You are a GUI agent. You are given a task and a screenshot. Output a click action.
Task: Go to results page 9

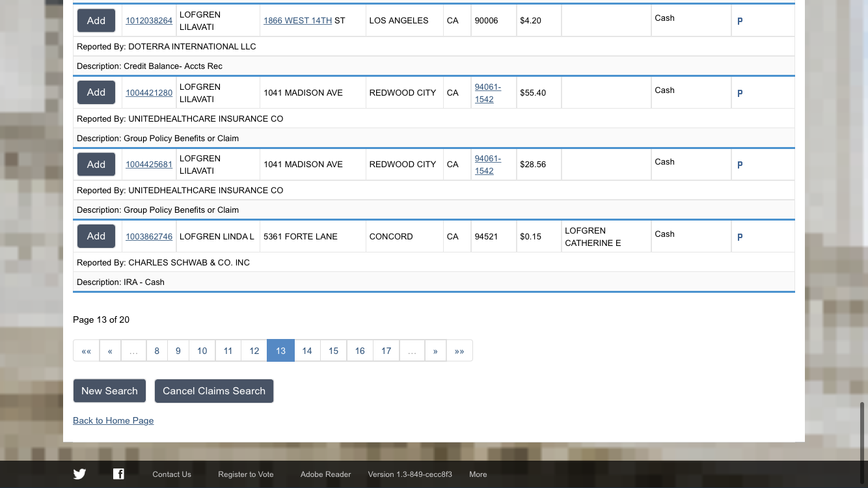click(178, 351)
